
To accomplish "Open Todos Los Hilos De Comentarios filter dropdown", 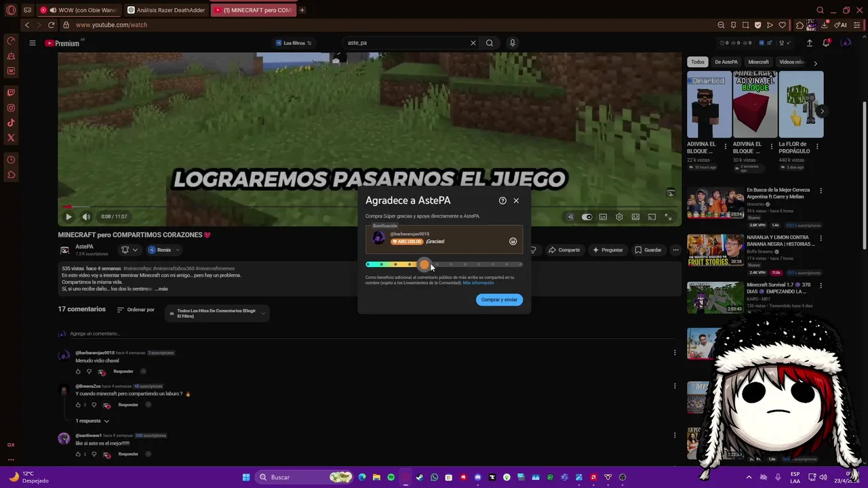I will click(217, 313).
